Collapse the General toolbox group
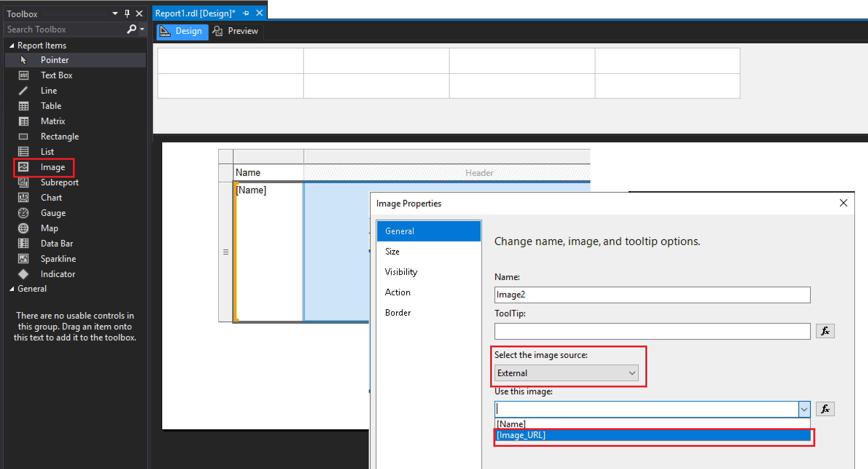The width and height of the screenshot is (868, 469). pyautogui.click(x=12, y=289)
